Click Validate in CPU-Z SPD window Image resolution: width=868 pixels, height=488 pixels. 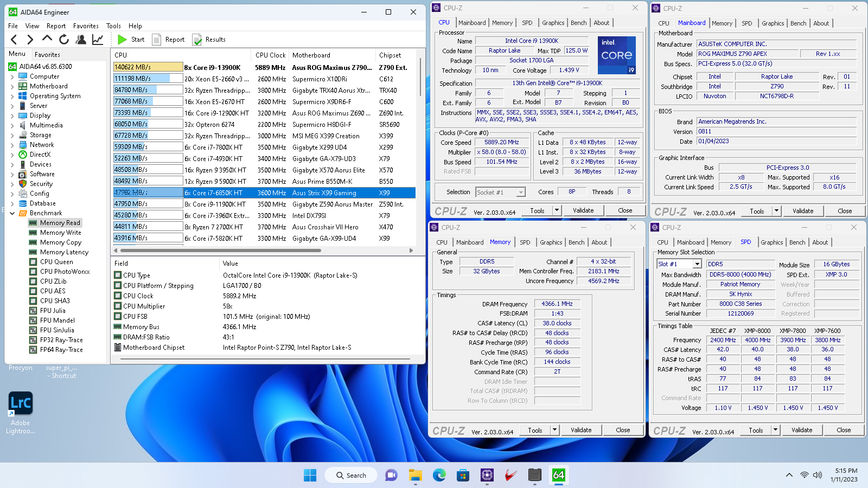802,430
